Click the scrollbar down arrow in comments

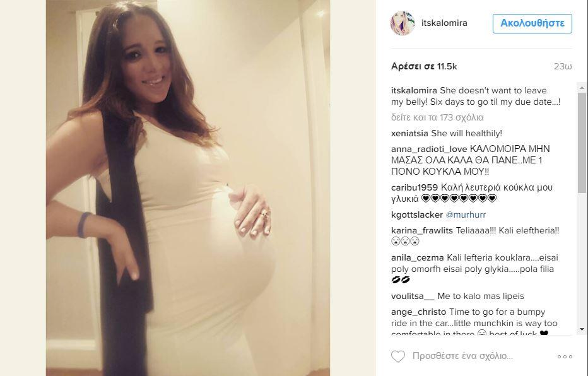582,329
